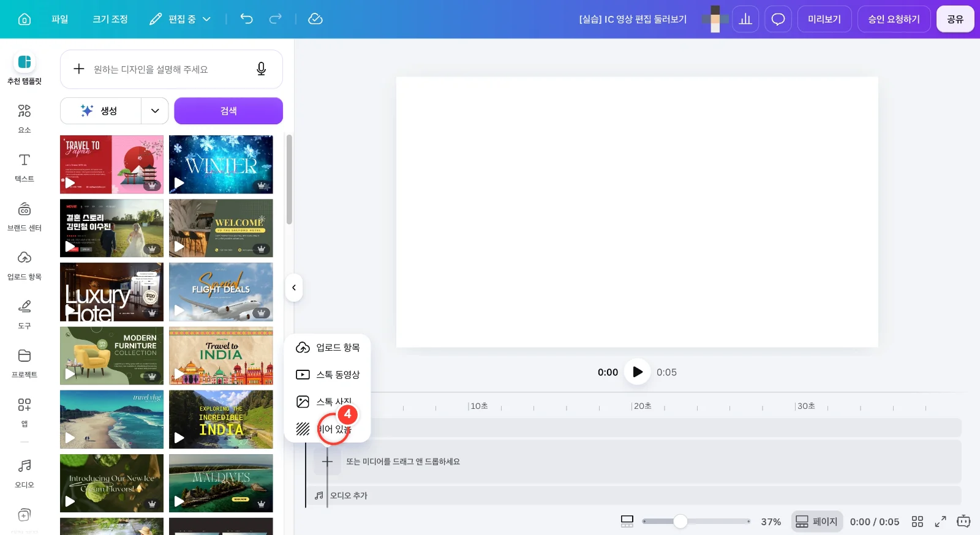Select Flight Deals template thumbnail

coord(221,292)
